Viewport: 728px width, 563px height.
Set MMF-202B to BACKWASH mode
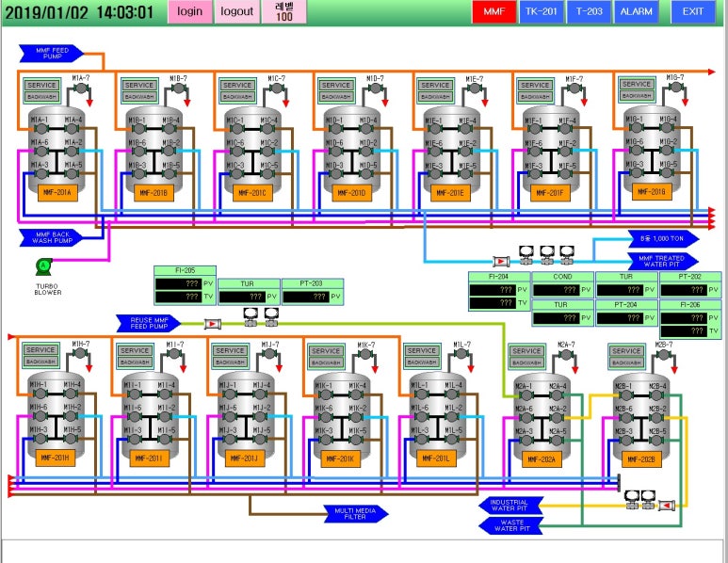coord(626,362)
